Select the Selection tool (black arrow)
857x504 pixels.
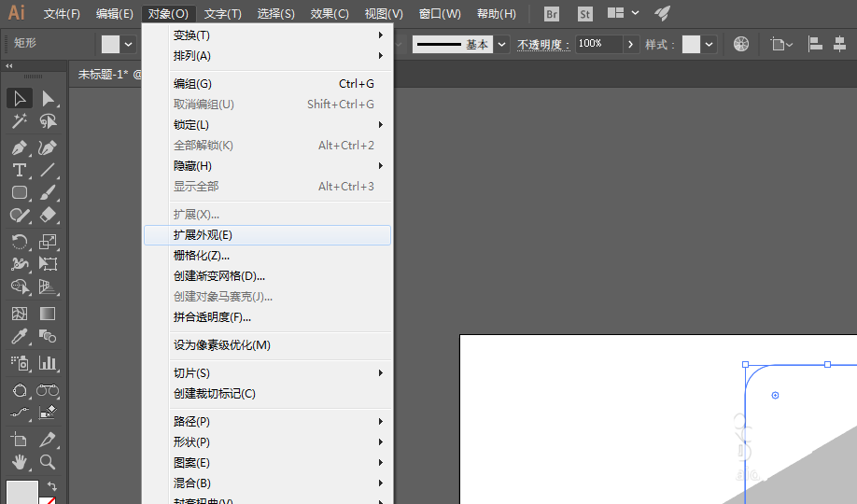pyautogui.click(x=20, y=98)
